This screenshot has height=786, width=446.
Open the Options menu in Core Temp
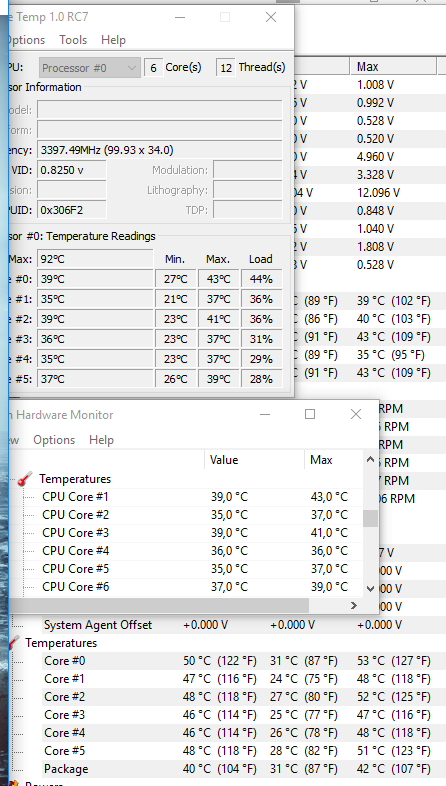pyautogui.click(x=27, y=40)
